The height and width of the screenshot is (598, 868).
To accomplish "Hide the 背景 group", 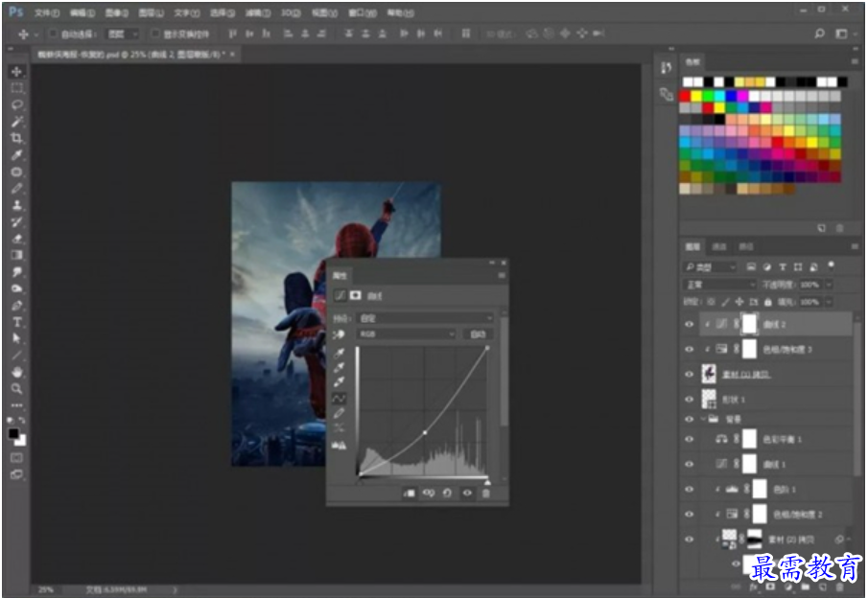I will [690, 419].
